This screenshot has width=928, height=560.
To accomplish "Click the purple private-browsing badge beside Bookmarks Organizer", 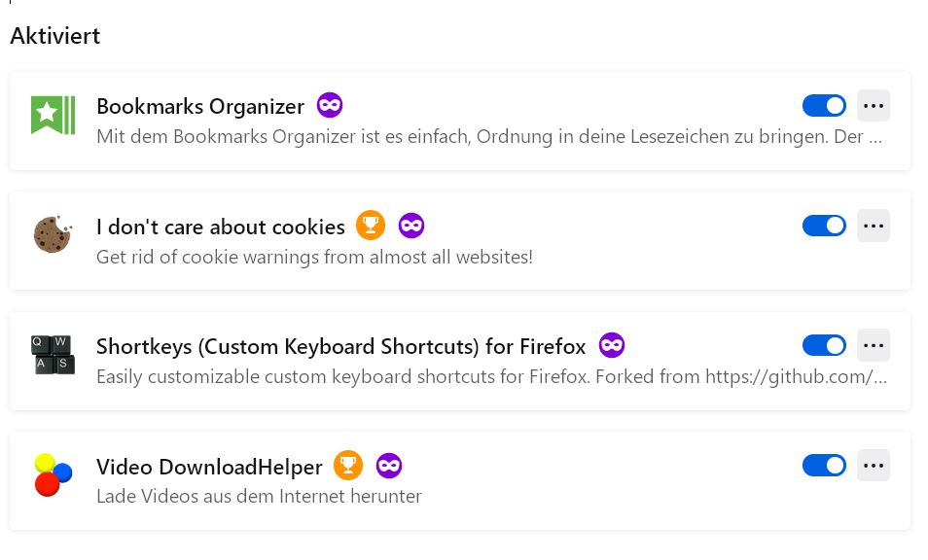I will (x=330, y=105).
